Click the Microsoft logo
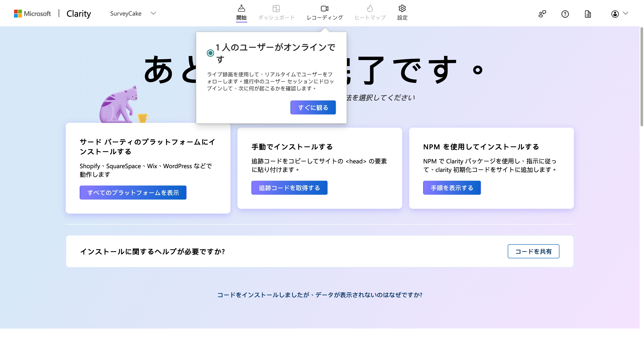The height and width of the screenshot is (350, 644). coord(32,14)
